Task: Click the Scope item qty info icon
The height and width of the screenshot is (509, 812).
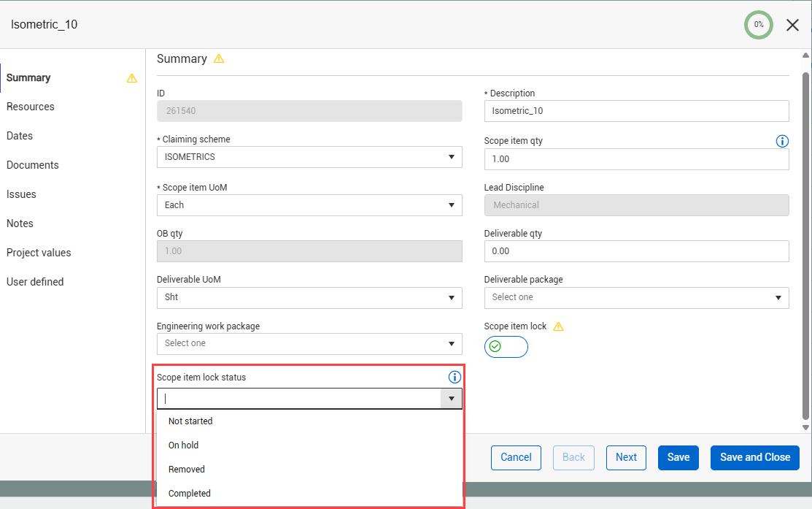Action: (782, 141)
